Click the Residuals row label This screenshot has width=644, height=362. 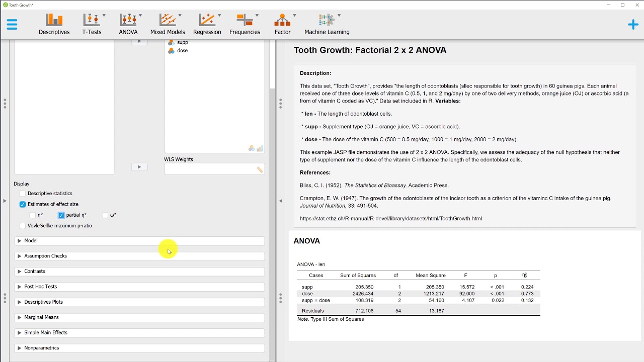click(x=313, y=311)
